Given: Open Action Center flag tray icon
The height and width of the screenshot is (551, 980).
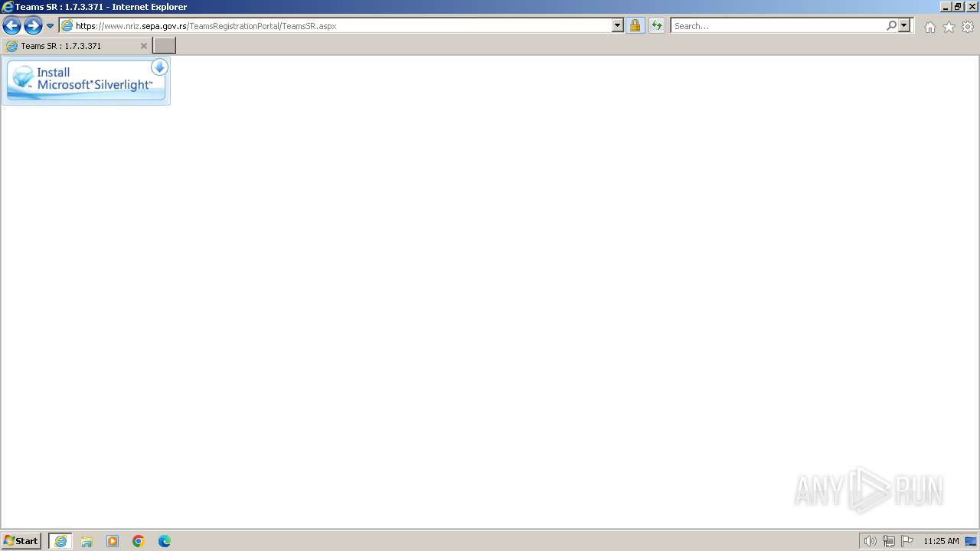Looking at the screenshot, I should [x=907, y=541].
